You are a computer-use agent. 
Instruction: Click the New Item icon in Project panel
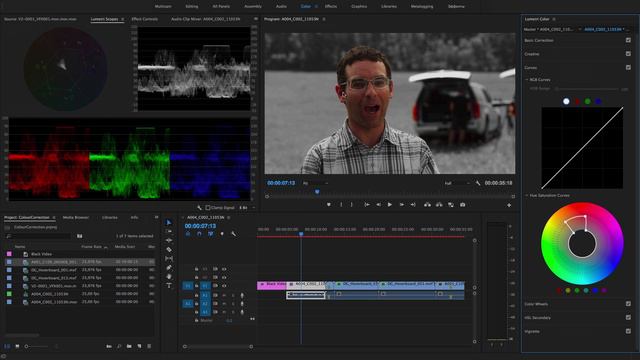point(139,346)
